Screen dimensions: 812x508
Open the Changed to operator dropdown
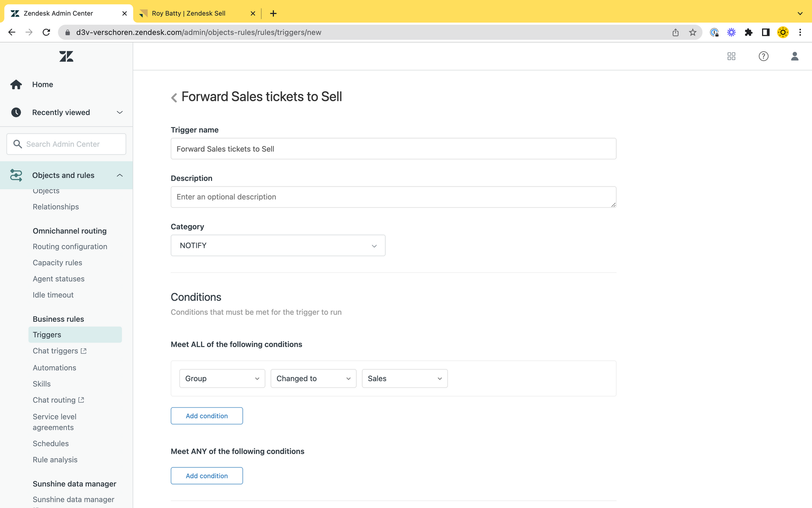click(313, 378)
